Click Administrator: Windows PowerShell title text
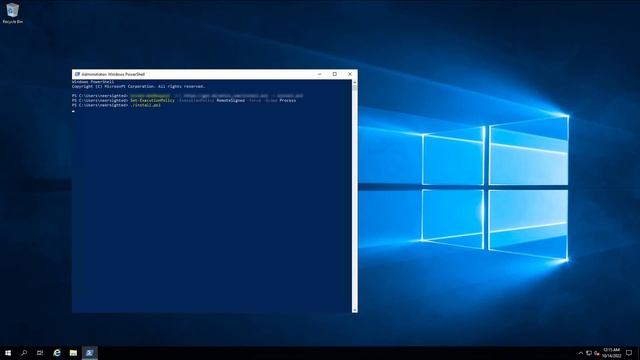Image resolution: width=640 pixels, height=360 pixels. (113, 74)
